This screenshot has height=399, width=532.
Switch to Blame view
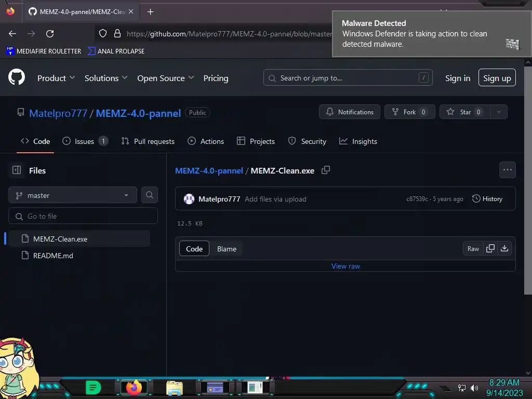tap(227, 249)
